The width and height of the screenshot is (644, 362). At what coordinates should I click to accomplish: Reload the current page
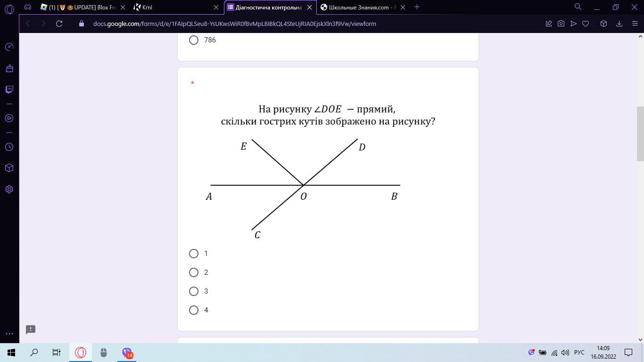[x=59, y=24]
